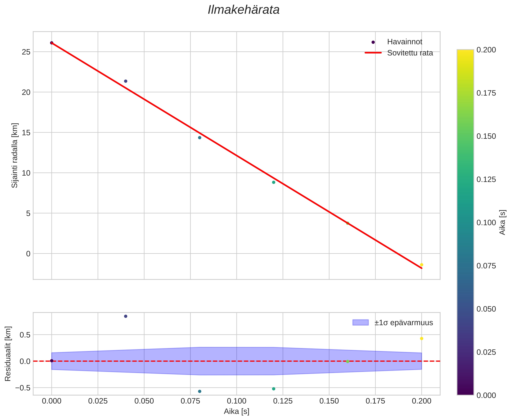Click the Aika [s] x-axis label
Screen dimensions: 511x420
[236, 411]
